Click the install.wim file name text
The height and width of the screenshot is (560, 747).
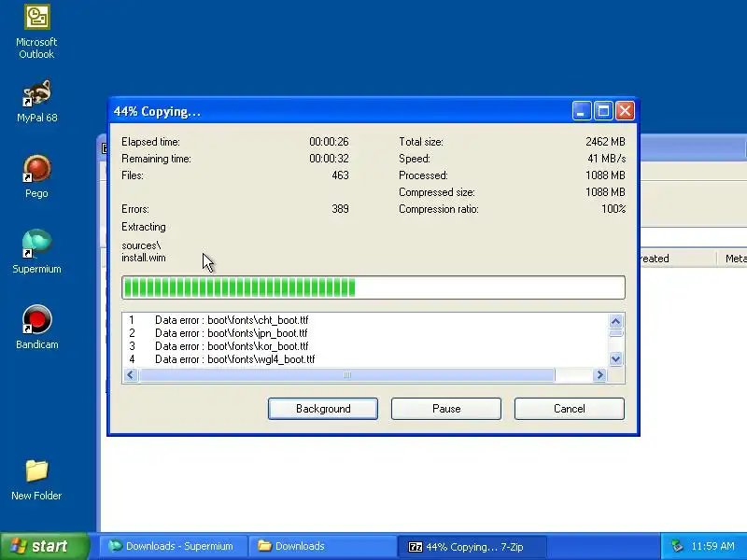144,258
